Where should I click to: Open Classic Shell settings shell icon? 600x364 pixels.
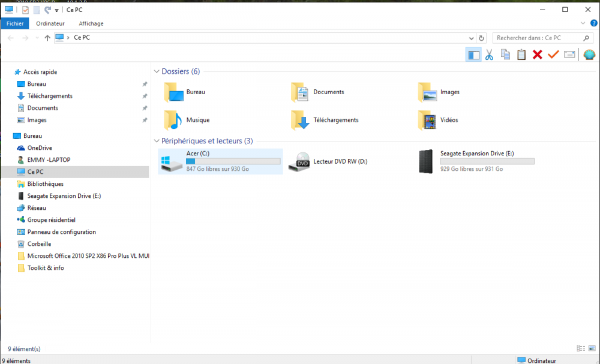click(x=589, y=55)
